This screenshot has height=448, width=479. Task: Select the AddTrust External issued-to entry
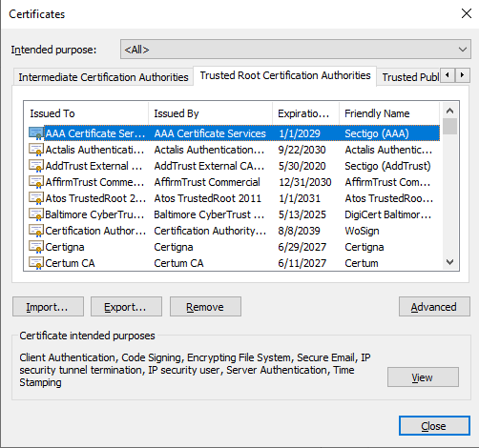[x=94, y=166]
